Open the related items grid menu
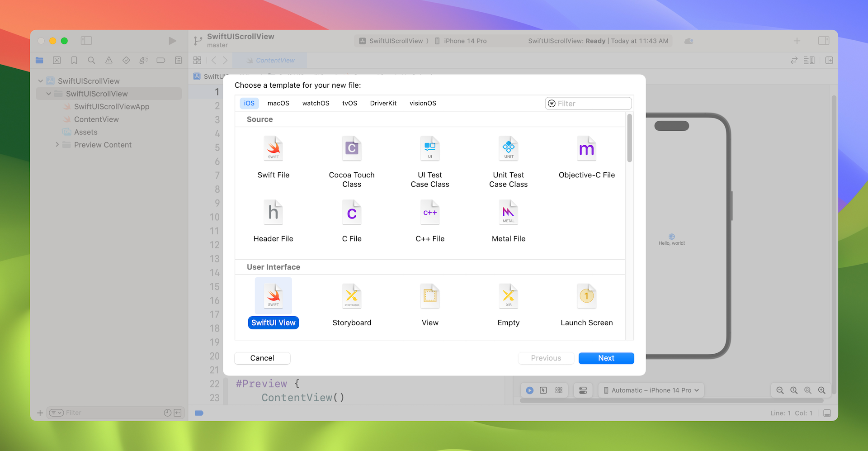Viewport: 868px width, 451px height. [x=197, y=60]
